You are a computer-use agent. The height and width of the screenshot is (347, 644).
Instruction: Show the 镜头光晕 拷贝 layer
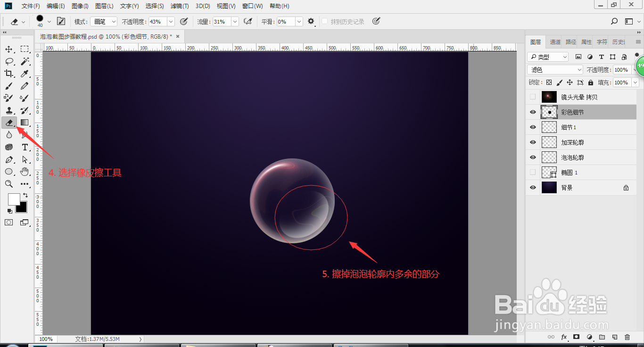tap(533, 97)
